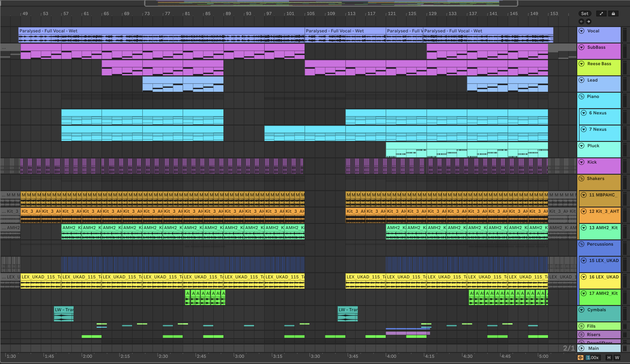Collapse the Piano group fold icon
Viewport: 630px width, 364px height.
click(581, 96)
